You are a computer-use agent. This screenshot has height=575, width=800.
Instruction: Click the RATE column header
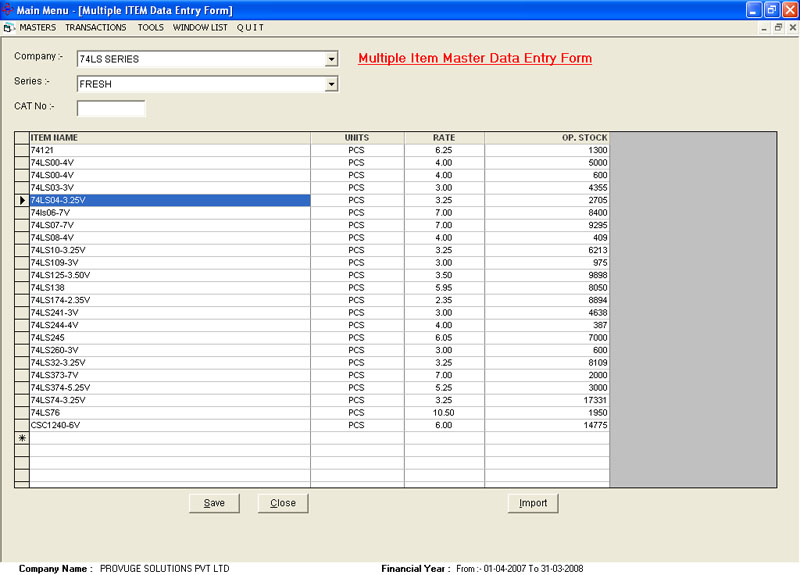tap(444, 137)
